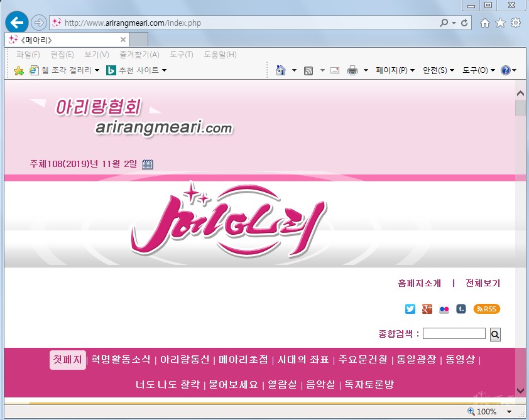Open browser home page icon at top right
Viewport: 529px width, 420px height.
pyautogui.click(x=485, y=23)
